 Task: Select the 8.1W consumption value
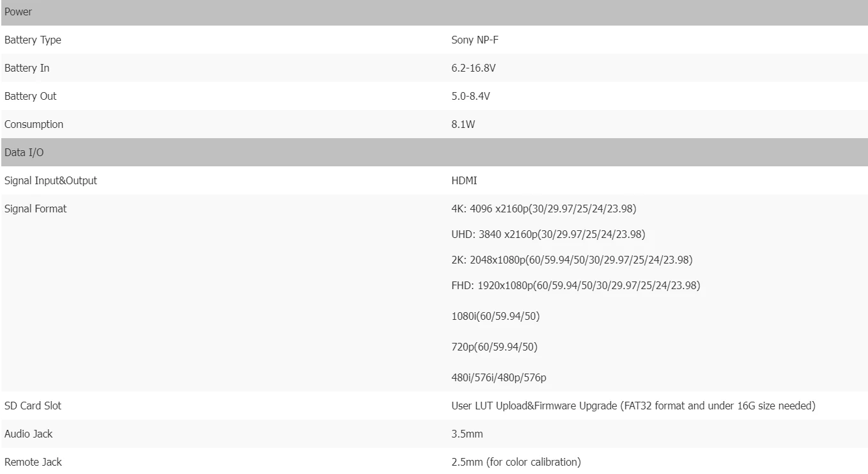[463, 125]
